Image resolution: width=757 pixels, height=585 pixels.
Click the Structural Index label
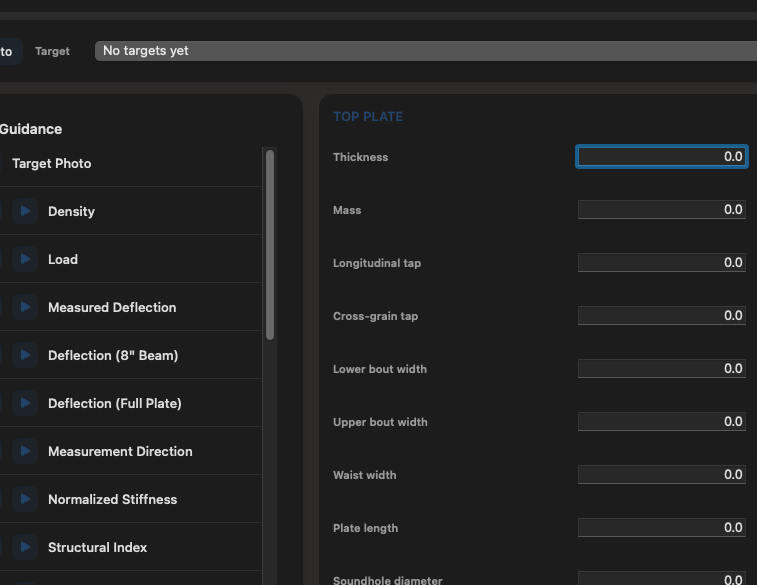98,547
